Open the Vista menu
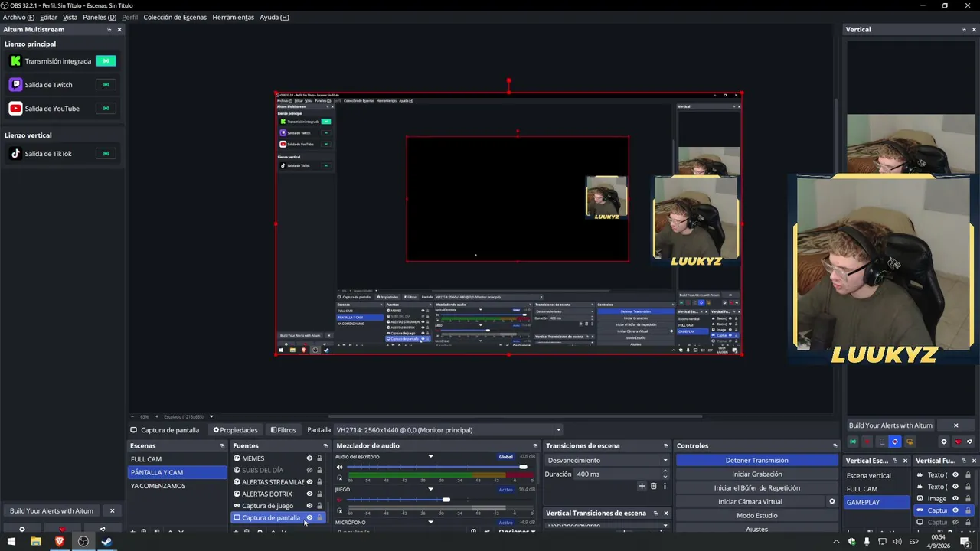This screenshot has width=980, height=551. pos(70,17)
